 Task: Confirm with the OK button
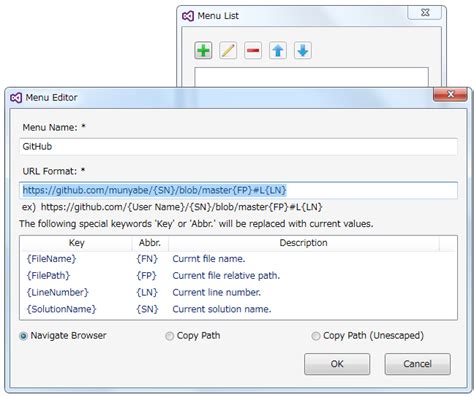click(x=337, y=364)
